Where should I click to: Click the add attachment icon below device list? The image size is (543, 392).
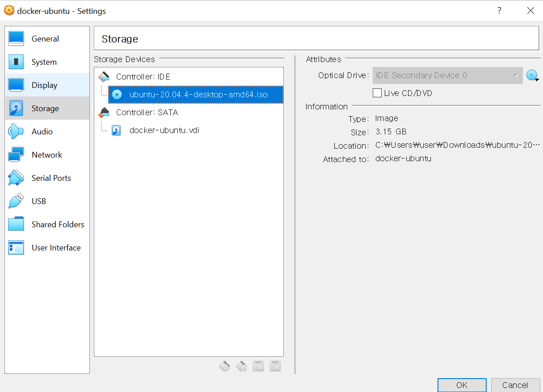(x=258, y=367)
